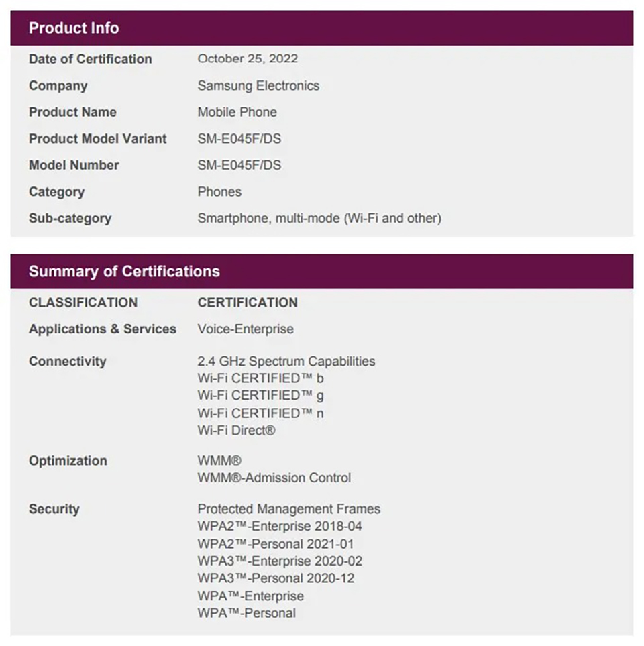Image resolution: width=644 pixels, height=646 pixels.
Task: Select the Product Model Variant SM-E045F/DS value
Action: point(239,139)
